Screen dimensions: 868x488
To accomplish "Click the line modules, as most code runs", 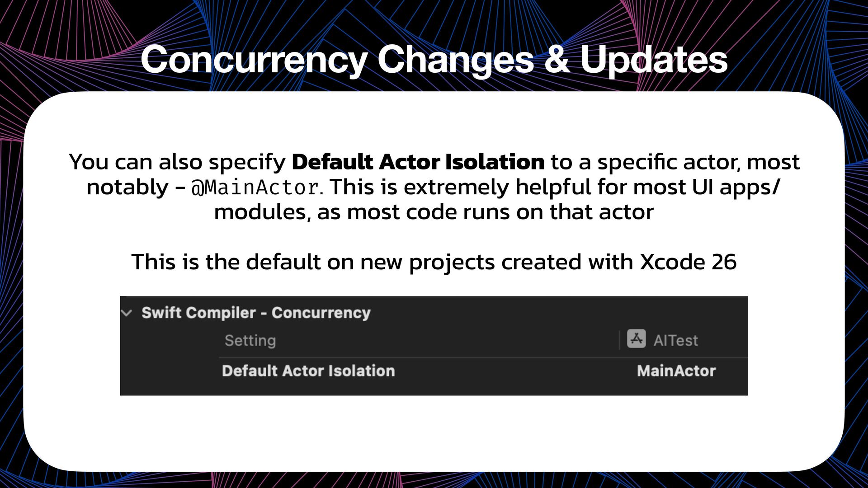I will click(434, 212).
